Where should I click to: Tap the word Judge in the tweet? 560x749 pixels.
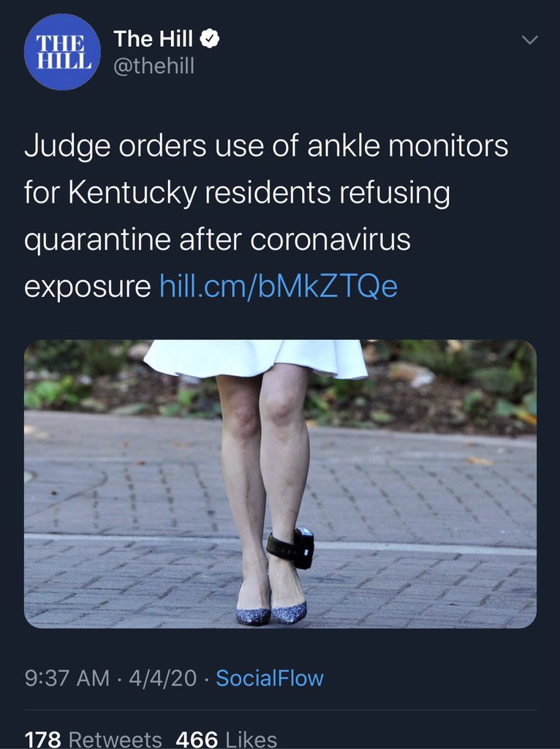coord(67,146)
